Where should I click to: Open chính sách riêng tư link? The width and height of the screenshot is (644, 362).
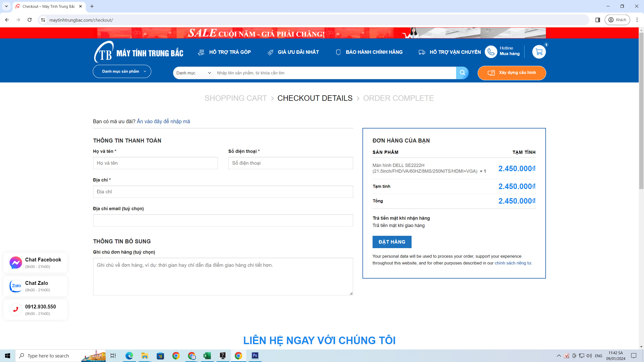(513, 263)
